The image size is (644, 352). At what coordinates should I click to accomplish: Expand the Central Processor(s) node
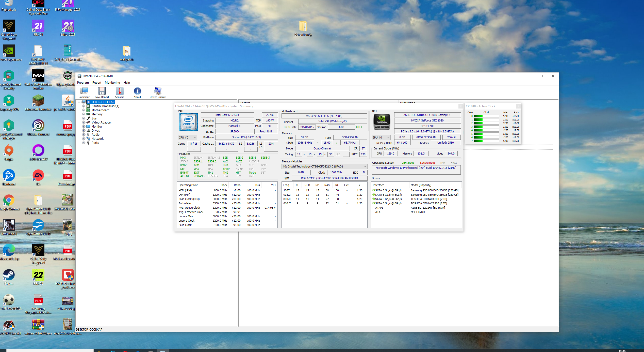click(84, 106)
